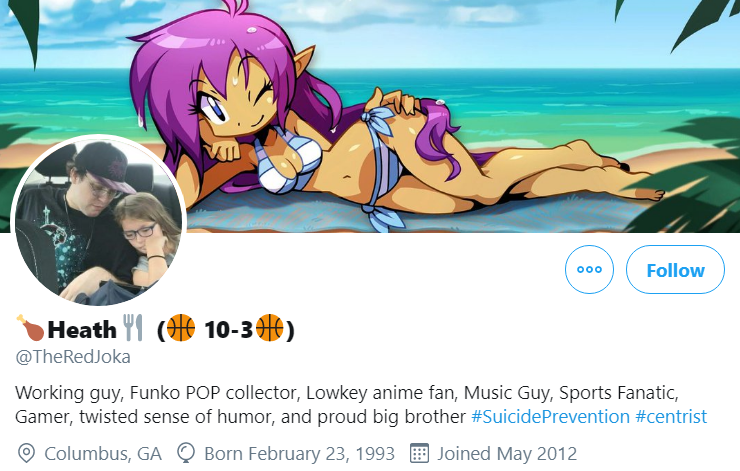Screen dimensions: 740x471
Task: Click the calendar joined-date icon
Action: click(419, 454)
